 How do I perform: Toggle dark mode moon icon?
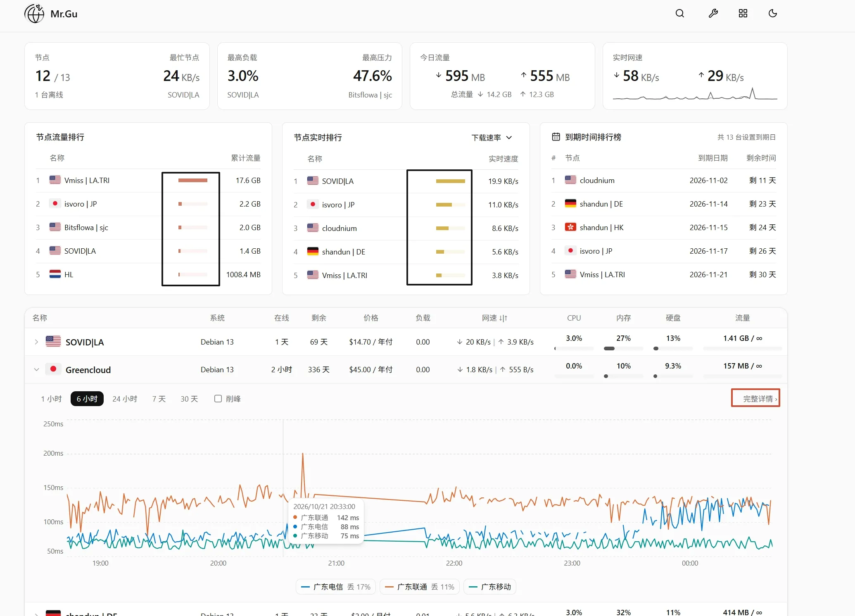click(772, 14)
